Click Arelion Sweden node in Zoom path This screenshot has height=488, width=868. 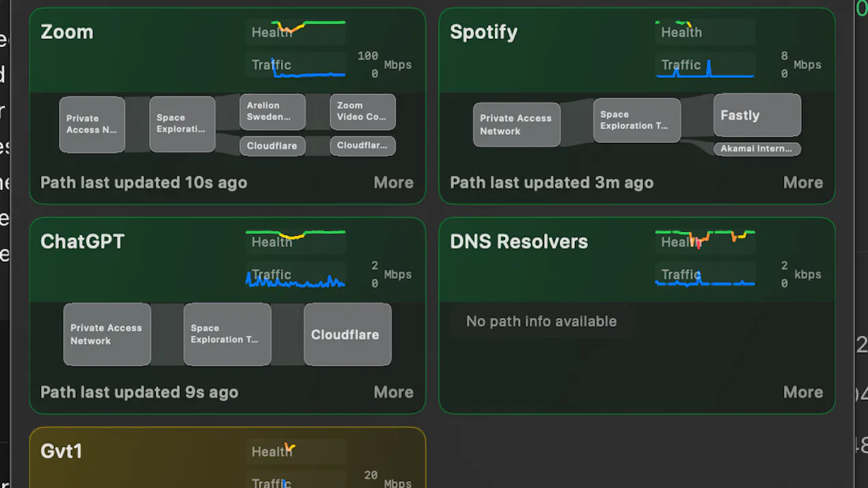coord(272,112)
